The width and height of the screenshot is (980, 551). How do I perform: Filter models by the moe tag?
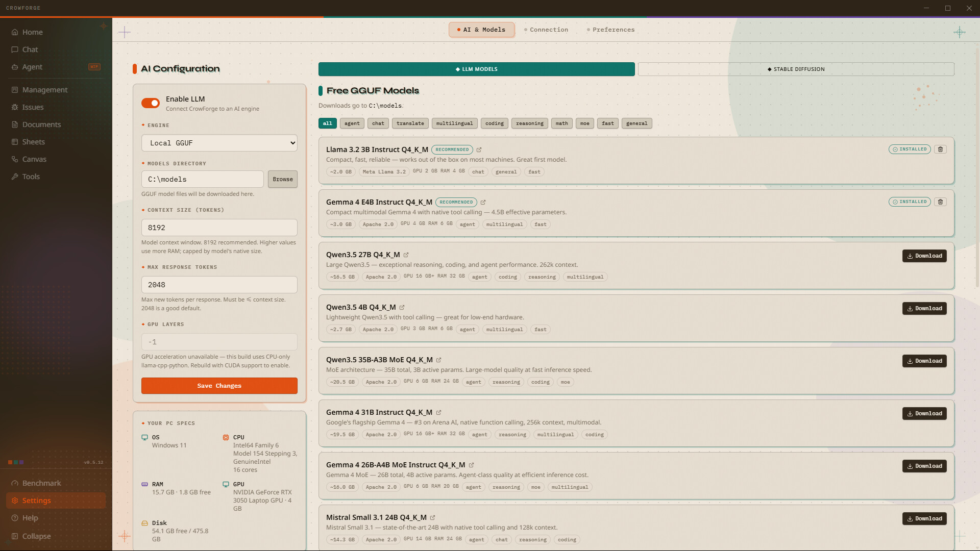585,123
